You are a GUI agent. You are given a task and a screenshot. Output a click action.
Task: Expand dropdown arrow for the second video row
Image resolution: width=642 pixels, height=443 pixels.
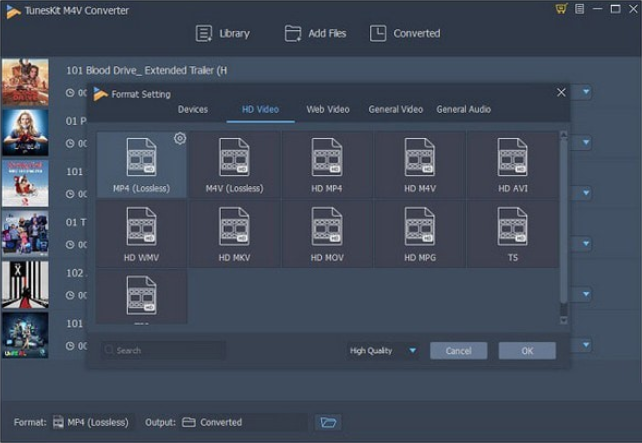point(586,142)
